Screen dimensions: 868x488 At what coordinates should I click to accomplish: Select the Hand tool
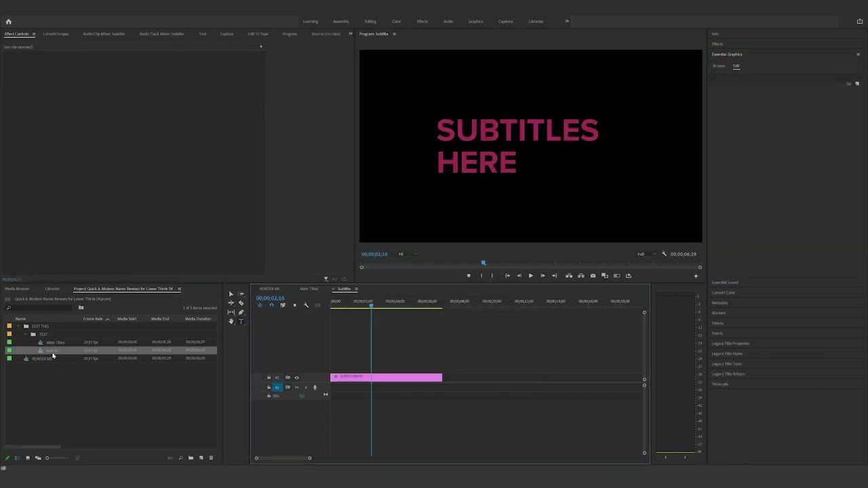231,321
